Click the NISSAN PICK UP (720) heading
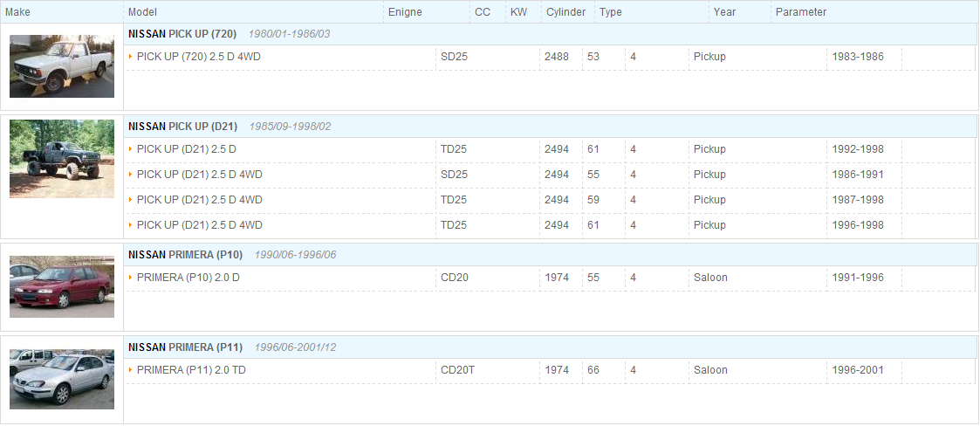The width and height of the screenshot is (980, 426). coord(182,34)
